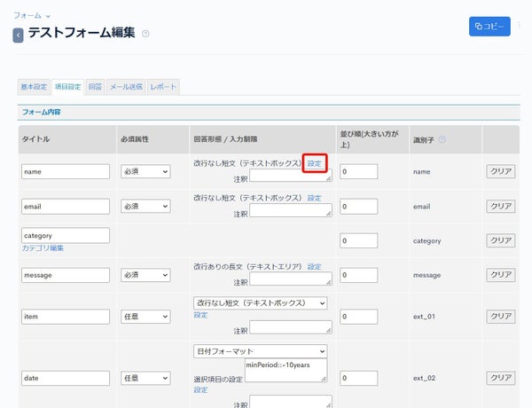Switch to the 基本設定 tab
The height and width of the screenshot is (408, 532).
[34, 87]
